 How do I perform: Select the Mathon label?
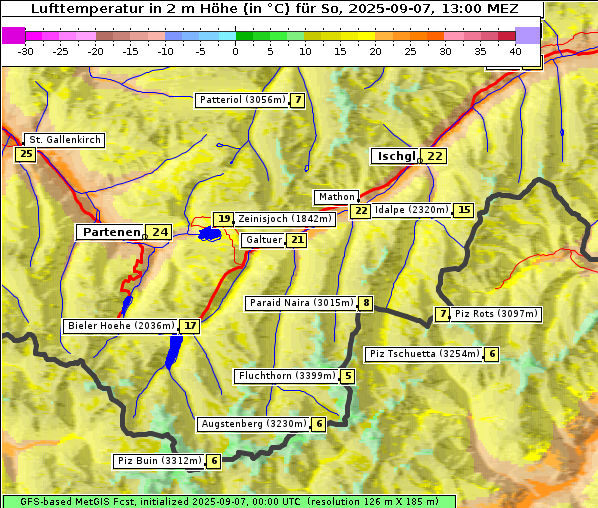click(336, 197)
